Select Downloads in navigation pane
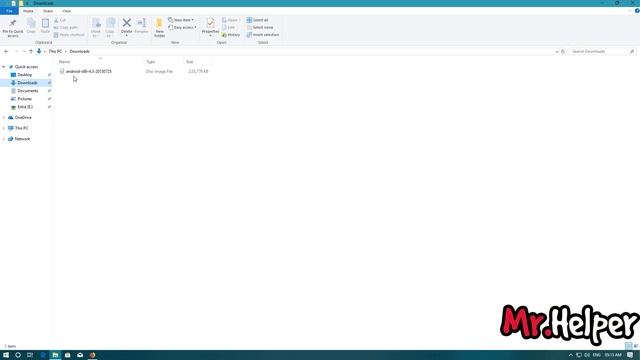Screen dimensions: 640x360 27,83
